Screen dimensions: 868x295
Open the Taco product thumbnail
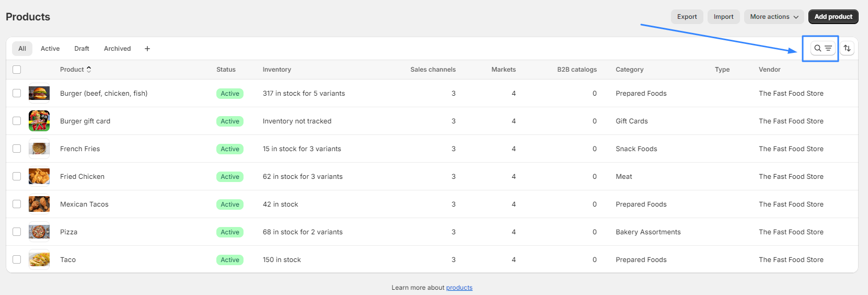(x=39, y=259)
